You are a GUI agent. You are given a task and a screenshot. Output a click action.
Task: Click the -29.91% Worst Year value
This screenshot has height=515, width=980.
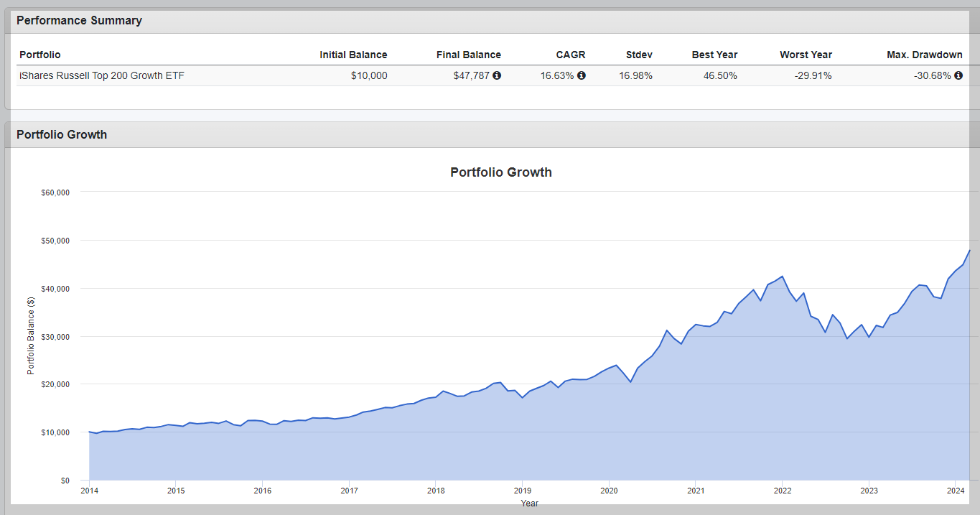coord(813,75)
